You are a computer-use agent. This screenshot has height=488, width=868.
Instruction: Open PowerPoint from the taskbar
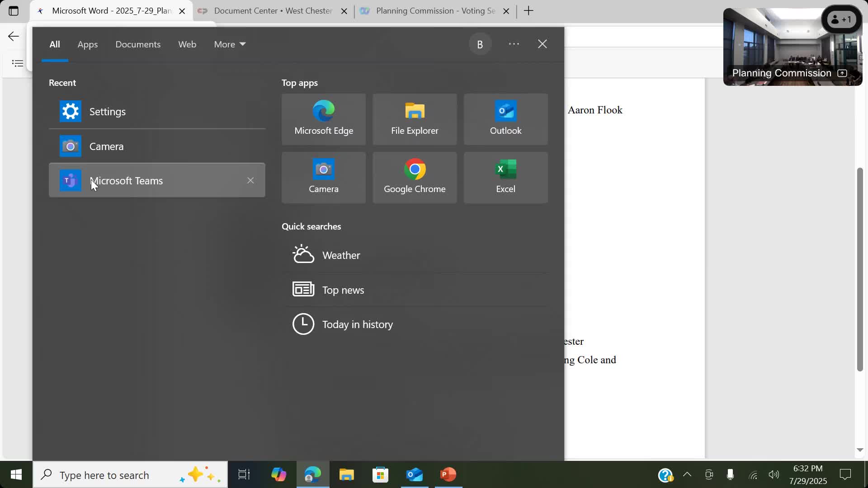coord(448,474)
